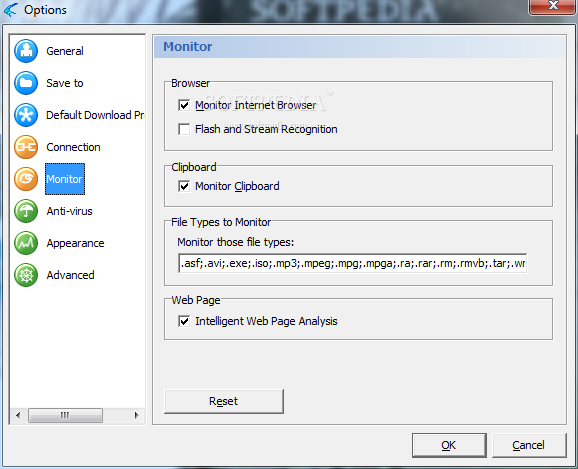Click the orange Monitor eye icon

coord(26,179)
